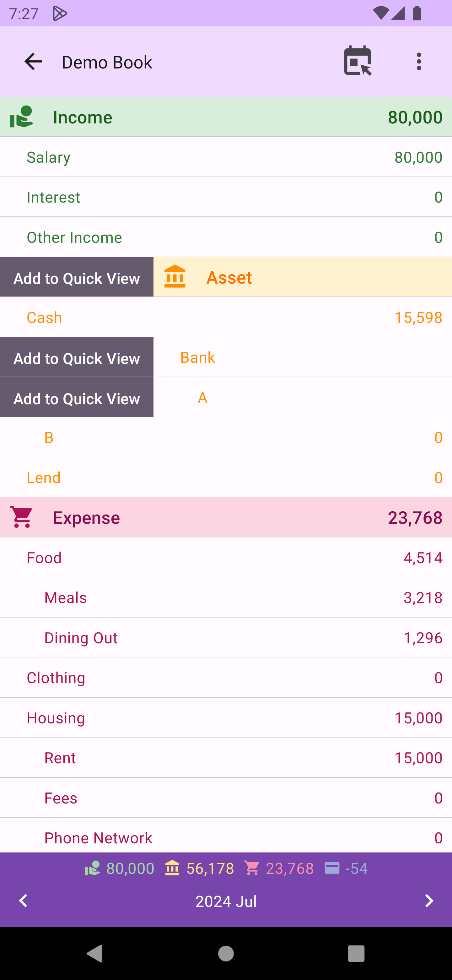Viewport: 452px width, 980px height.
Task: Tap the back arrow in the header
Action: (x=33, y=62)
